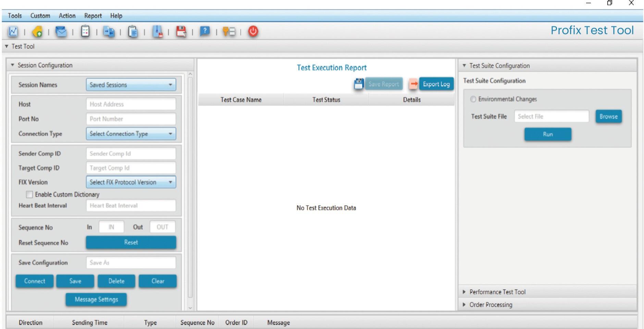Click the scrollbar up arrow in Session Configuration
The width and height of the screenshot is (644, 329).
(x=190, y=74)
